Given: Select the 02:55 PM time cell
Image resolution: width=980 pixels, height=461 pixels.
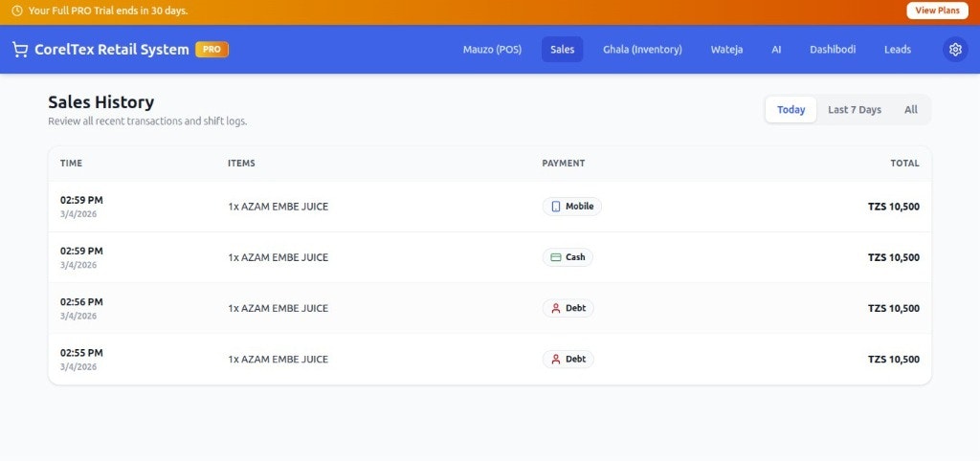Looking at the screenshot, I should (x=81, y=353).
